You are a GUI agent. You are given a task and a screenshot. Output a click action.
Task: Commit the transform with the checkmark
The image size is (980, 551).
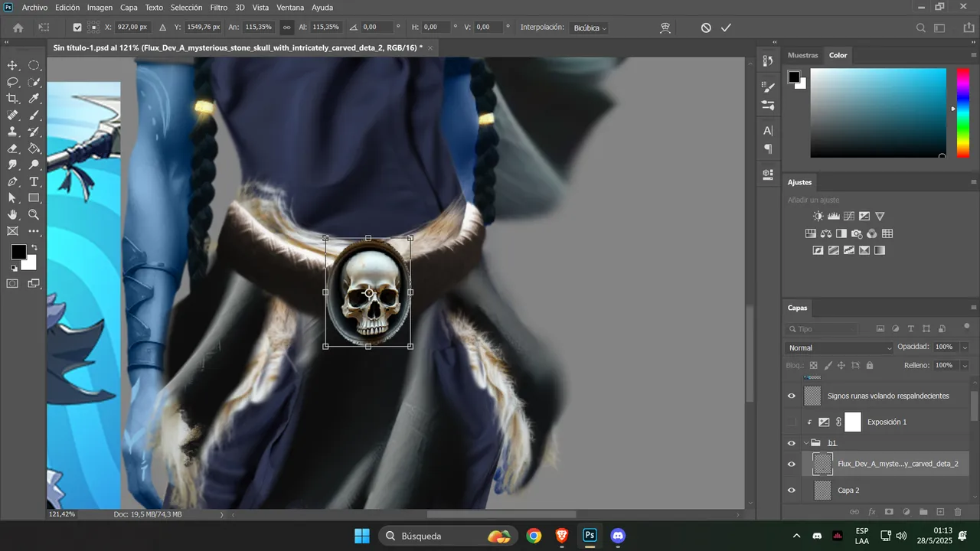(x=726, y=28)
